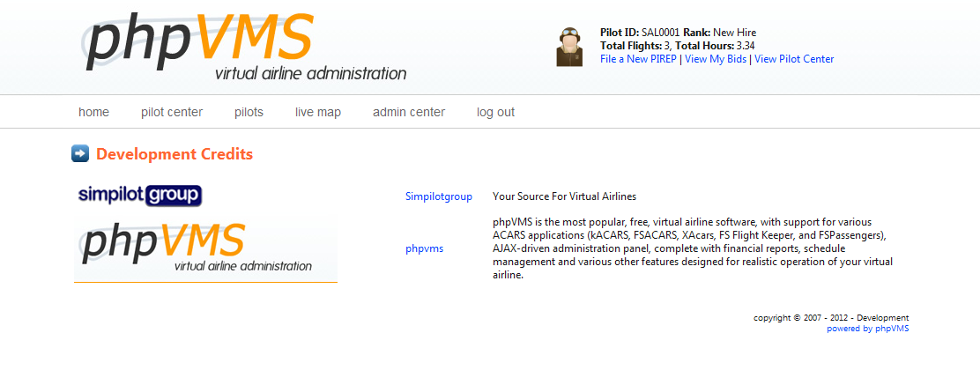Follow the Simpilotgroup credits link
The image size is (980, 385).
439,196
